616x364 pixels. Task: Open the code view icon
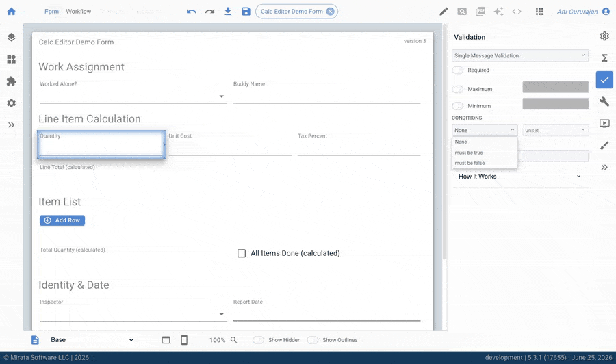point(517,12)
